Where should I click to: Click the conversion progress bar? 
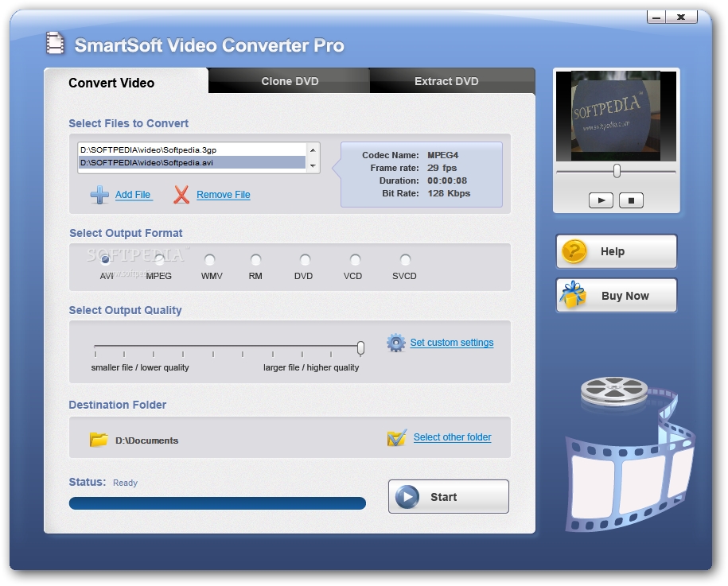[217, 503]
